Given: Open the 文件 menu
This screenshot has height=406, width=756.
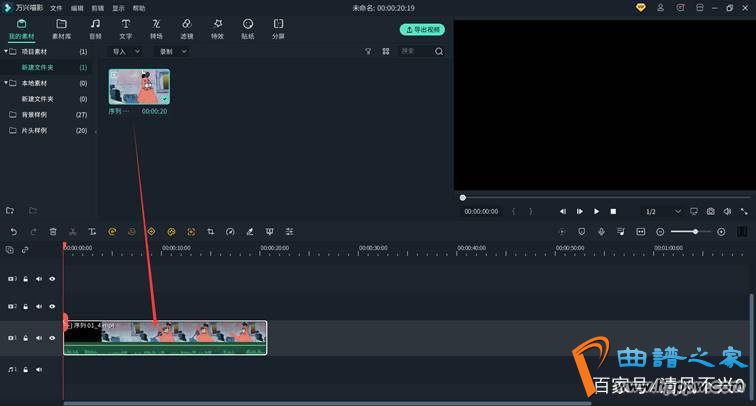Looking at the screenshot, I should (57, 7).
